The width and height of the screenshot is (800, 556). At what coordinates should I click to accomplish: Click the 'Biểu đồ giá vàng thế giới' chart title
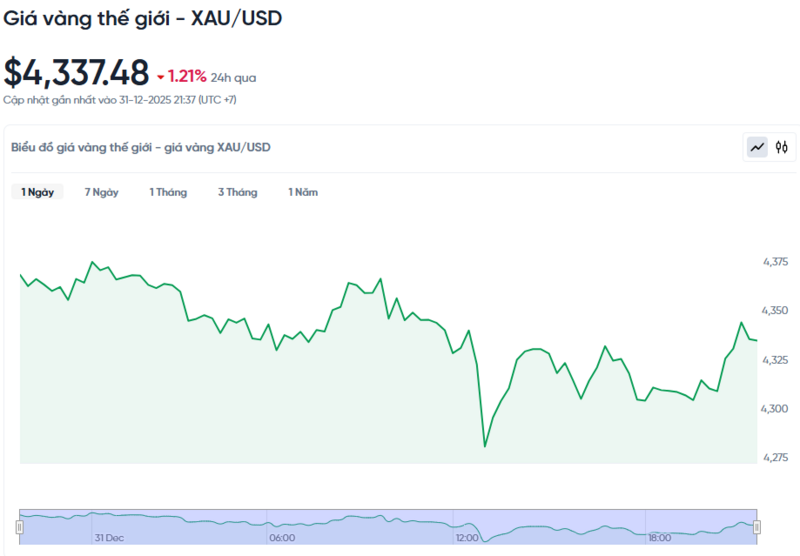(140, 147)
